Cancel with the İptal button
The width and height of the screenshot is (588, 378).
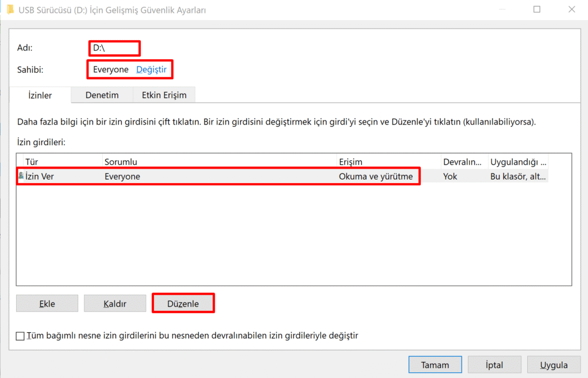[x=494, y=365]
